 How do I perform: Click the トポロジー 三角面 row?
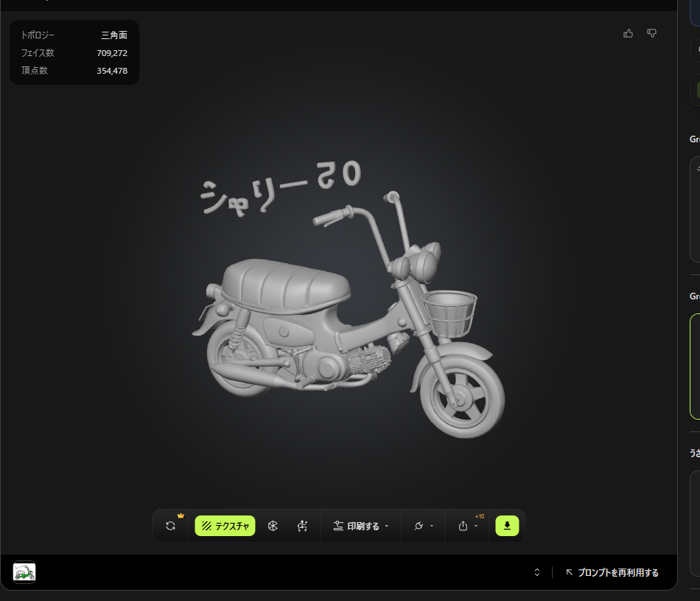(x=74, y=35)
